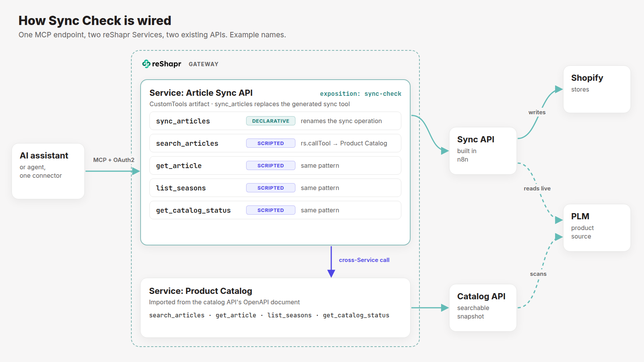The height and width of the screenshot is (362, 644).
Task: Click the SCRIPTED badge for list_seasons
Action: 271,188
